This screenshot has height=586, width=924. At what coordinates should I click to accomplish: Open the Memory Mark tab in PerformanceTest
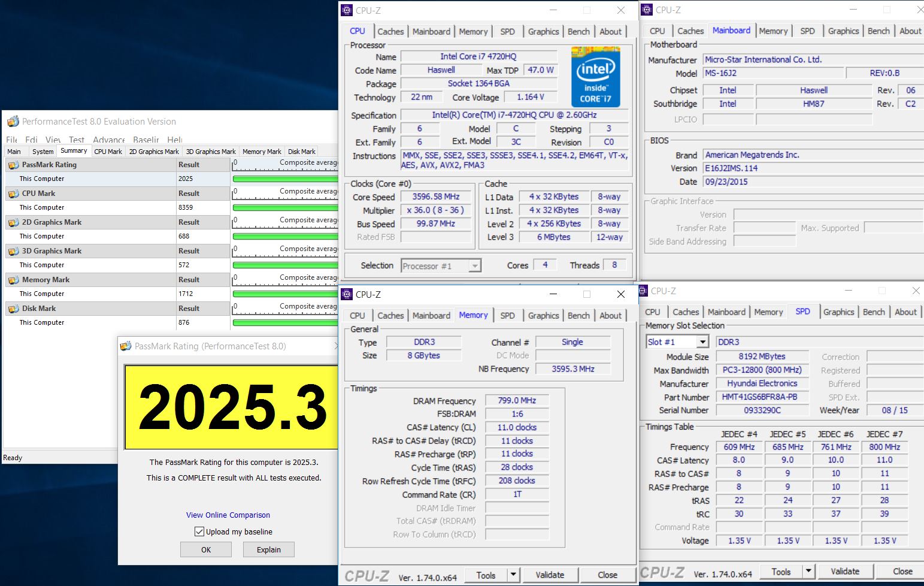(262, 152)
